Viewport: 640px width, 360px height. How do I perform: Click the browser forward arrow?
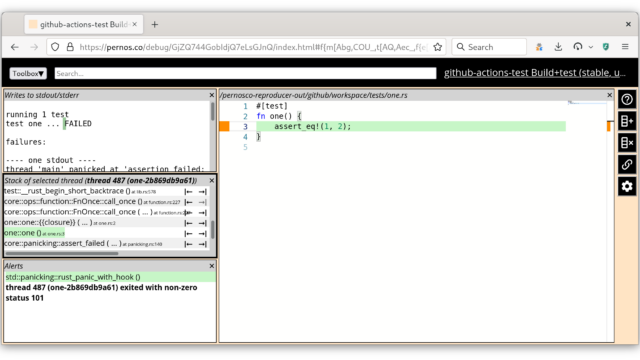click(x=34, y=47)
